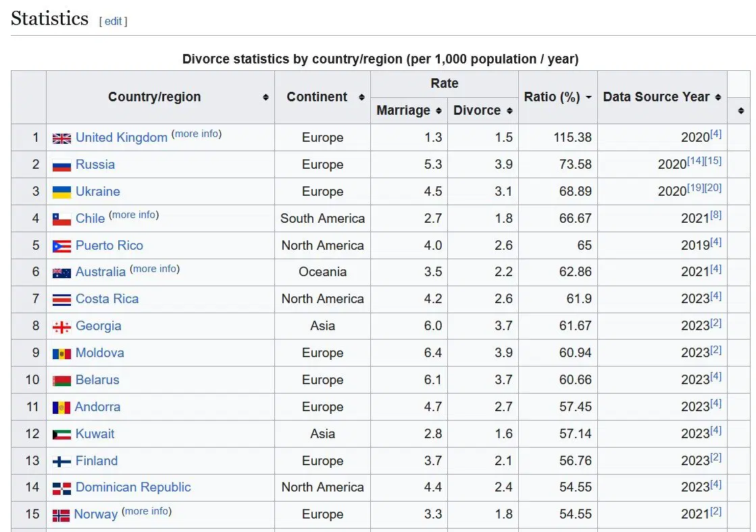
Task: Edit the Statistics section
Action: tap(113, 21)
